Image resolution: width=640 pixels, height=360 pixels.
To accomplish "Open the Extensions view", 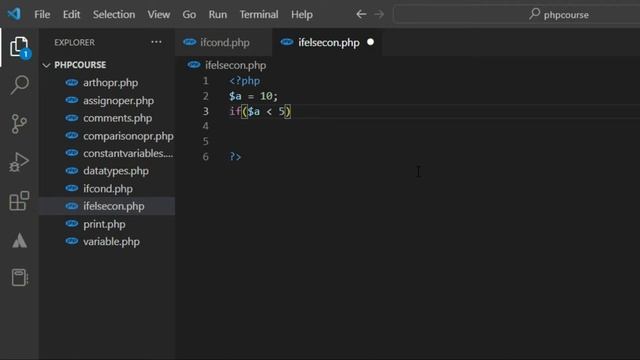I will 19,201.
